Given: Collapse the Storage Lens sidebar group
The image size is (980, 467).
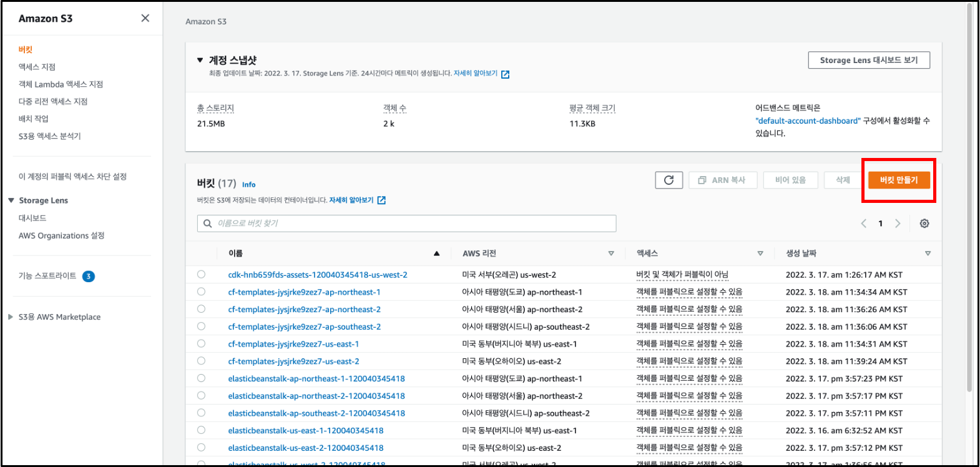Looking at the screenshot, I should [x=11, y=200].
